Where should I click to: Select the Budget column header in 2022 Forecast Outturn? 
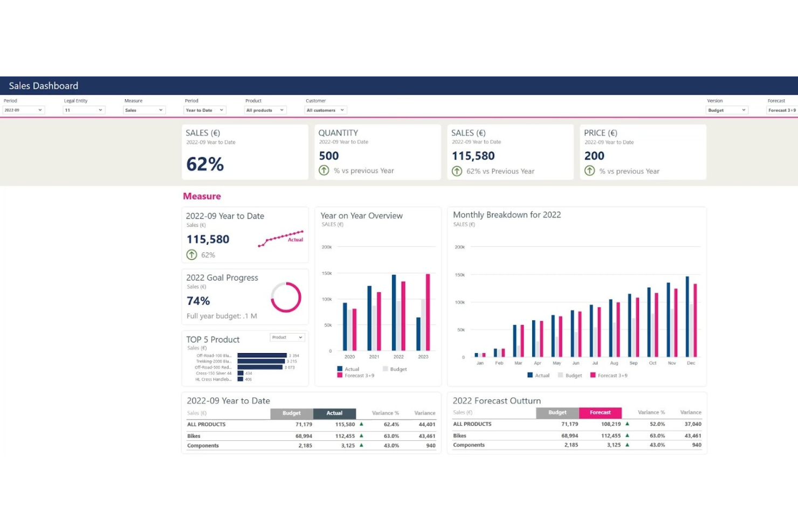[x=557, y=412]
